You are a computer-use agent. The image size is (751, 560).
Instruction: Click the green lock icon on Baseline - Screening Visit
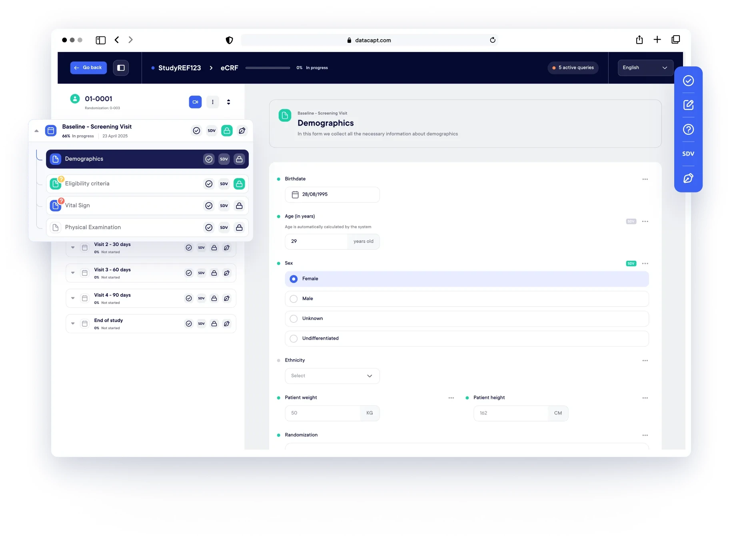[x=227, y=130]
